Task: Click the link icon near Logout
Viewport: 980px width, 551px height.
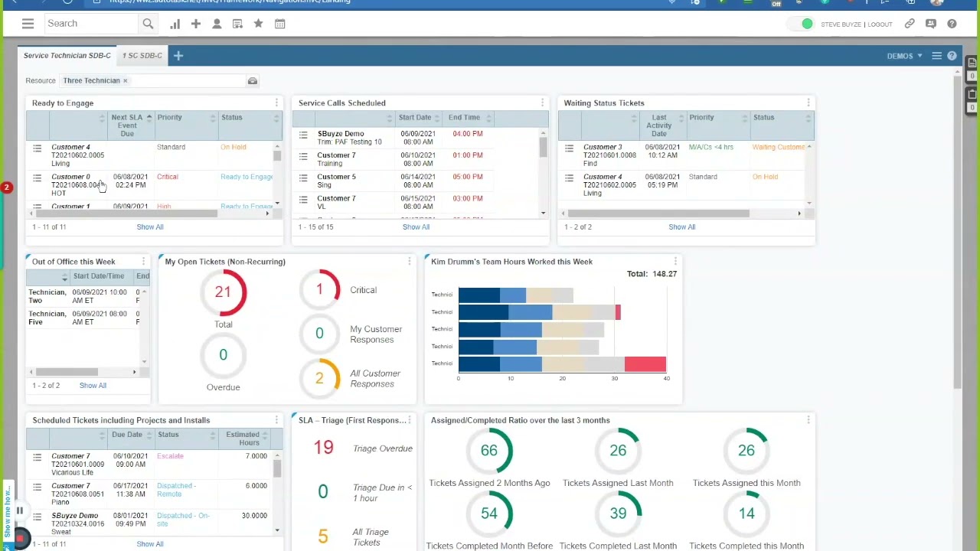Action: coord(910,24)
